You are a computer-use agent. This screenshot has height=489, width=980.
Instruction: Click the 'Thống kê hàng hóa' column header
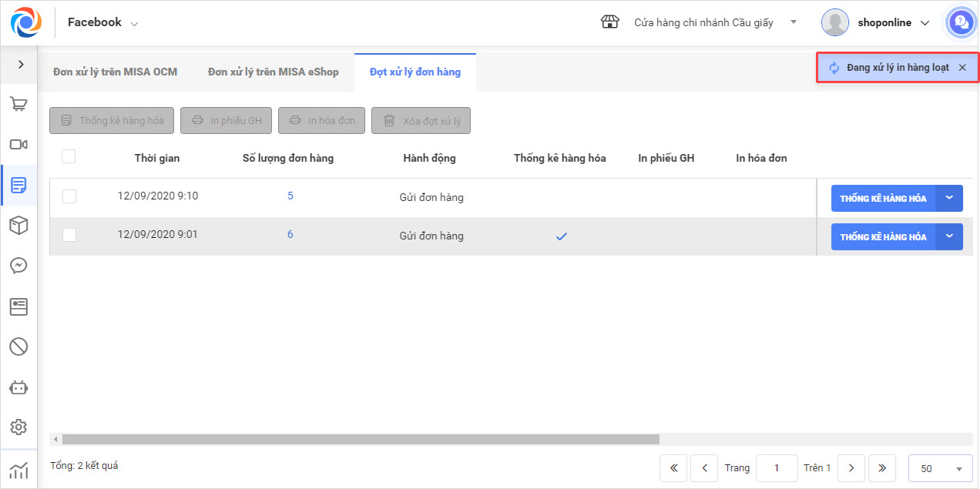pos(560,158)
